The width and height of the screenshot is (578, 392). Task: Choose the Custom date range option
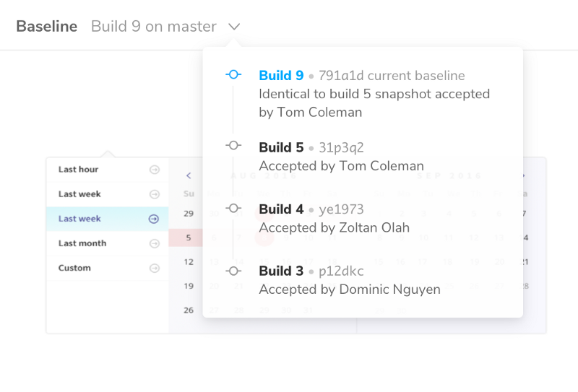coord(74,268)
